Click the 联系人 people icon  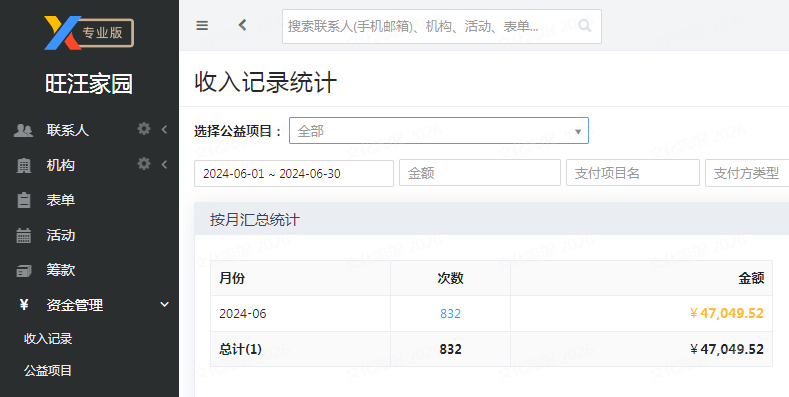pos(23,130)
